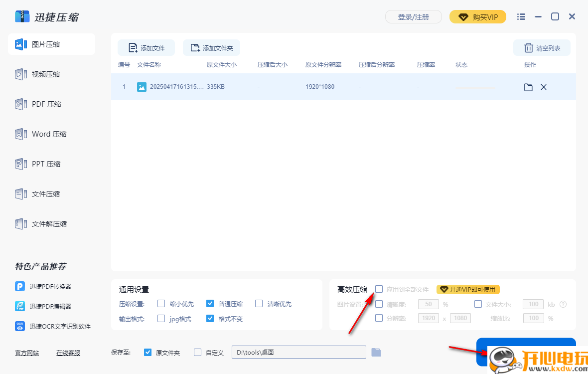Click the grid menu icon near window controls
The height and width of the screenshot is (374, 588).
click(x=521, y=16)
